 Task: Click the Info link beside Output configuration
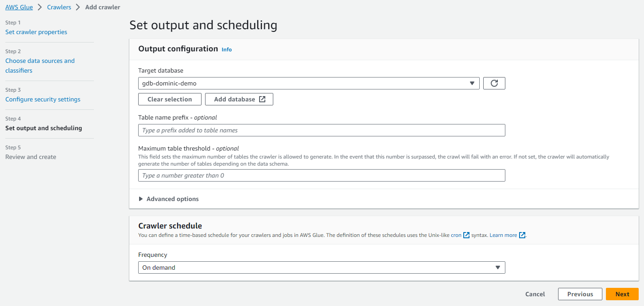[x=227, y=50]
